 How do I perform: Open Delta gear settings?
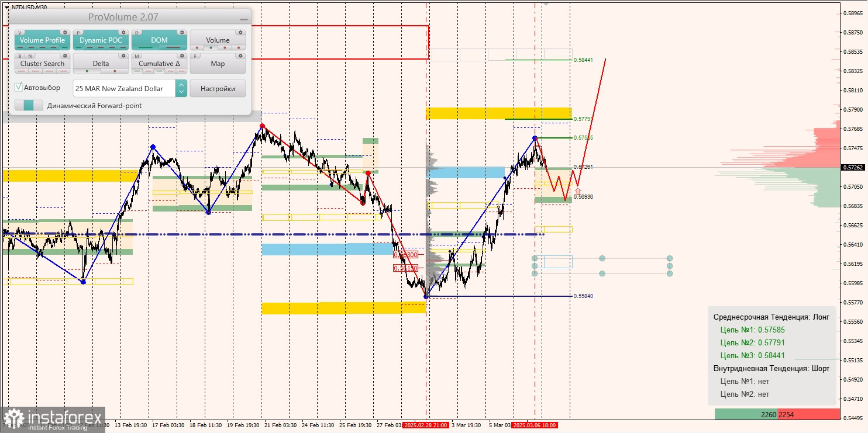[x=123, y=56]
